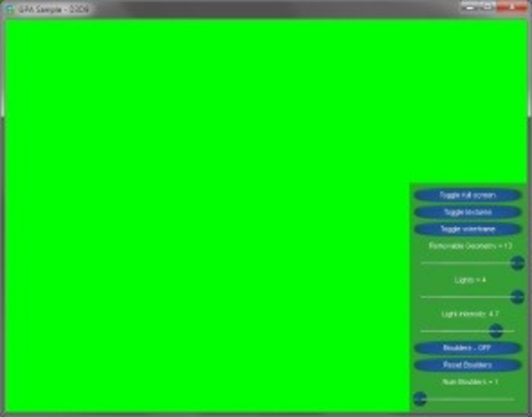Click the Light intensity slider handle
Image resolution: width=532 pixels, height=417 pixels.
click(496, 330)
